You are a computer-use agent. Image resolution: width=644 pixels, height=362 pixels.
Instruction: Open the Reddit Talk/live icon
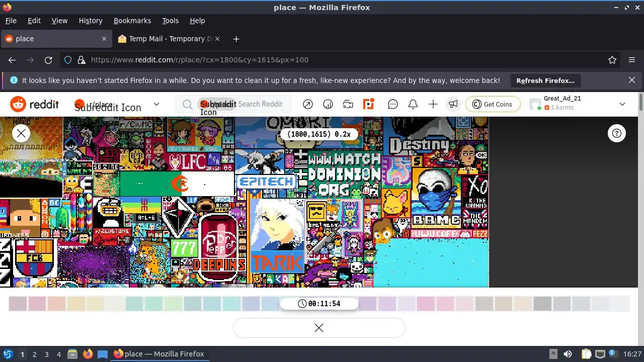[348, 104]
